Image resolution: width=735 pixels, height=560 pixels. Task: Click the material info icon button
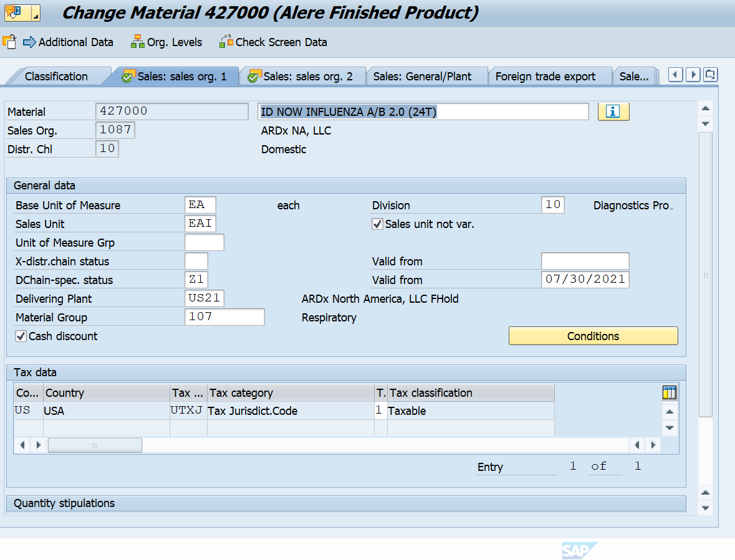(613, 112)
